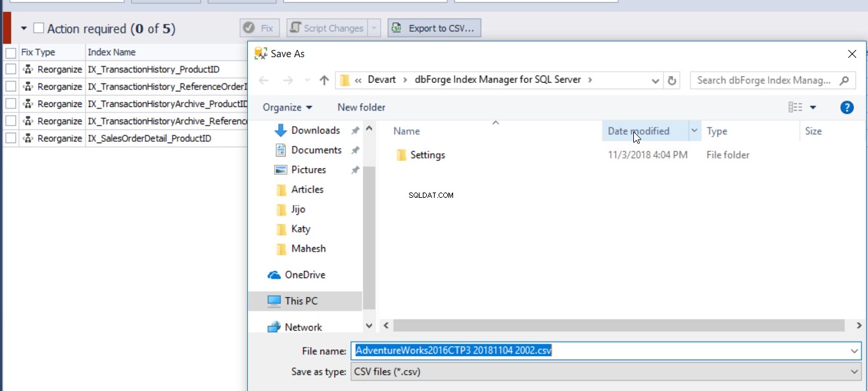The image size is (868, 391).
Task: Select Network in the navigation pane
Action: (x=303, y=327)
